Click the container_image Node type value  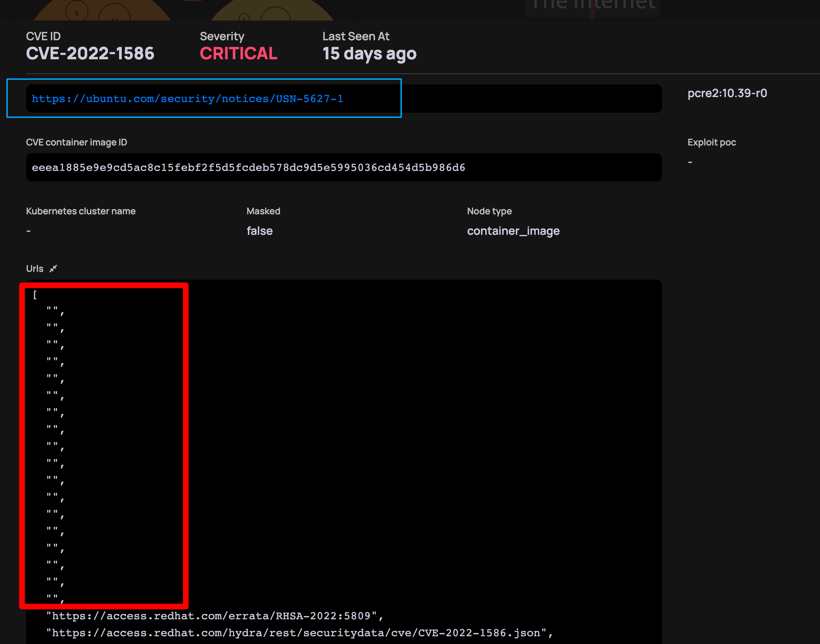(x=513, y=231)
